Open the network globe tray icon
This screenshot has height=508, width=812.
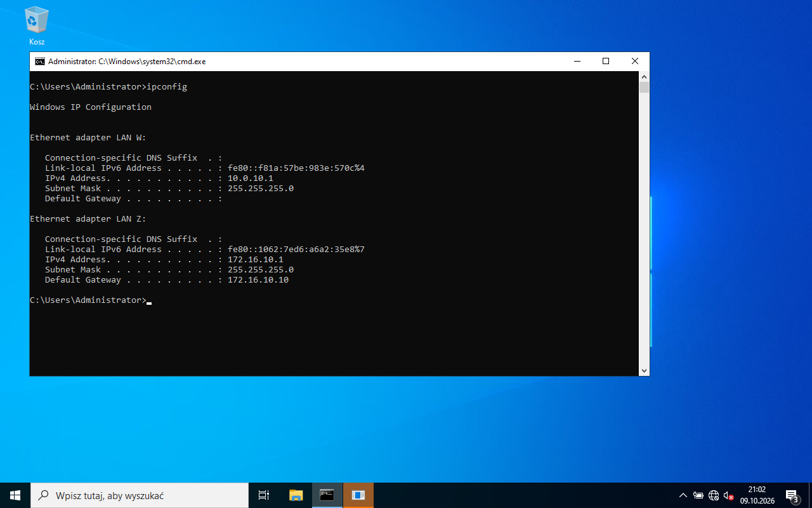tap(714, 495)
